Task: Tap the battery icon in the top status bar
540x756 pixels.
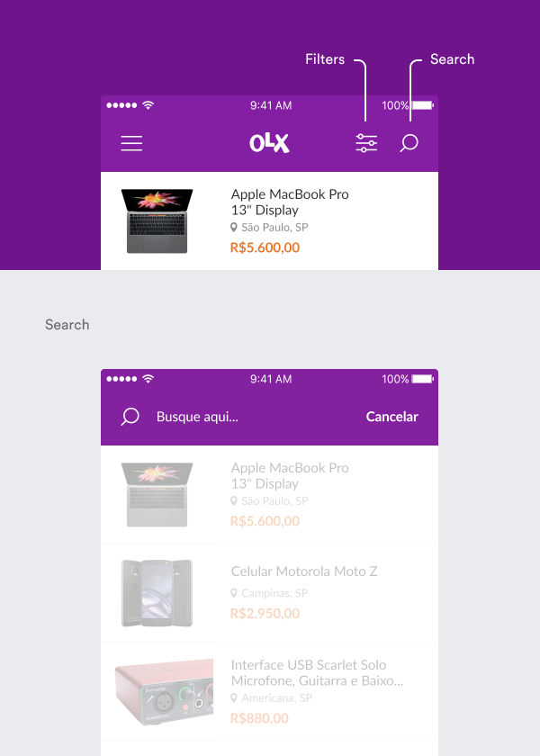Action: click(423, 105)
